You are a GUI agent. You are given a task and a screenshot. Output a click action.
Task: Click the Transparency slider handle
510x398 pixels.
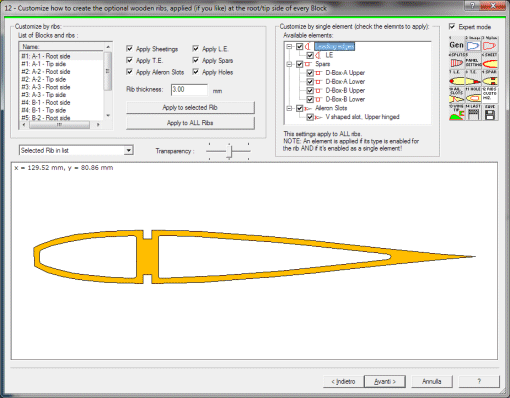229,151
